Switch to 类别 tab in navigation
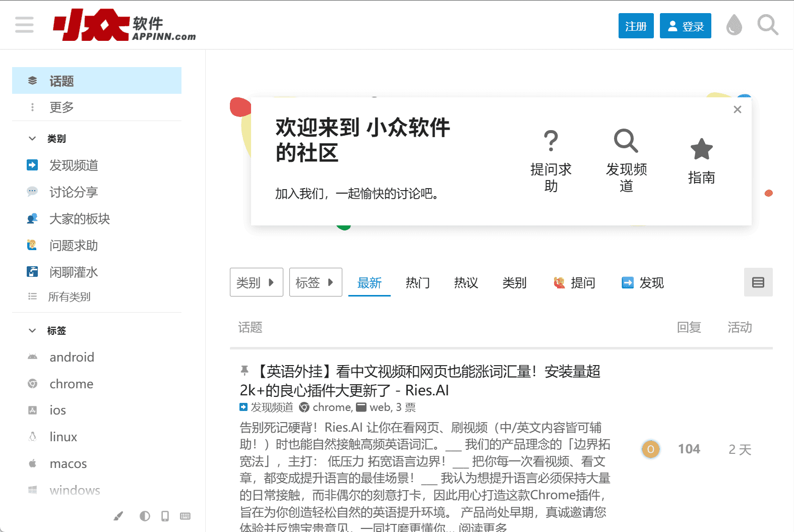The width and height of the screenshot is (794, 532). [x=514, y=282]
